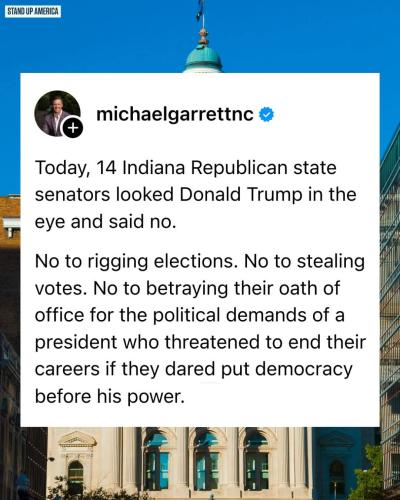
Task: Select the paragraph starting 'Today, 14 Indiana'
Action: tap(195, 195)
